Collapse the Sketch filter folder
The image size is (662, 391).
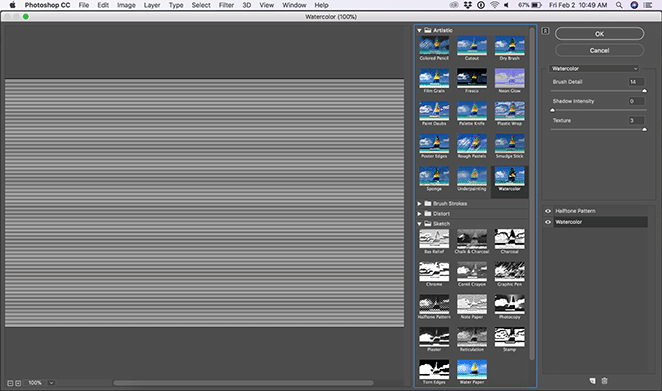click(x=419, y=224)
